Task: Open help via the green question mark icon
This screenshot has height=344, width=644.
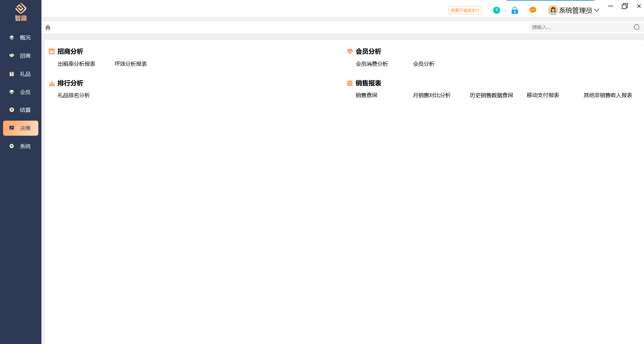Action: pyautogui.click(x=496, y=10)
